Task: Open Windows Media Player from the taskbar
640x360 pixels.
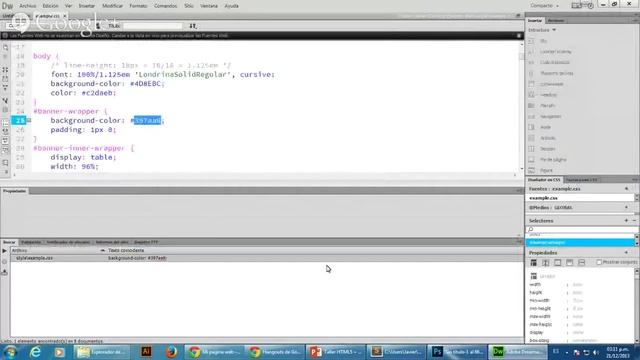Action: point(60,352)
